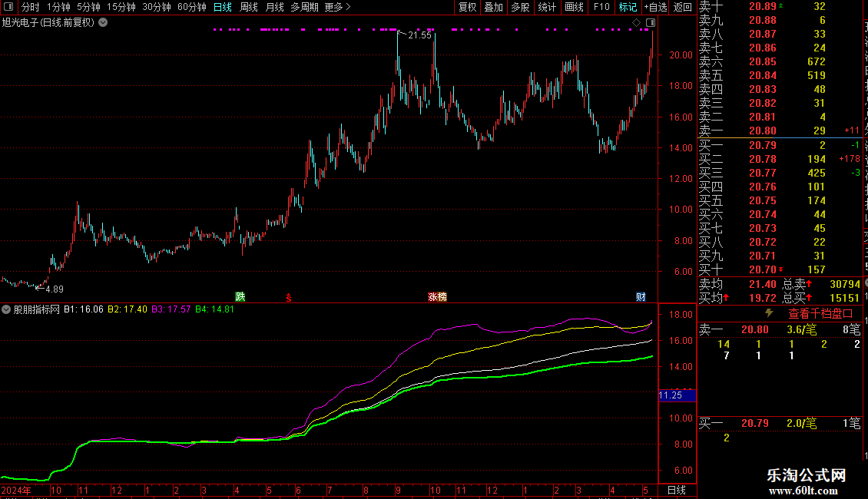Click the 卖均 average value 21.40
Image resolution: width=868 pixels, height=499 pixels.
(763, 284)
